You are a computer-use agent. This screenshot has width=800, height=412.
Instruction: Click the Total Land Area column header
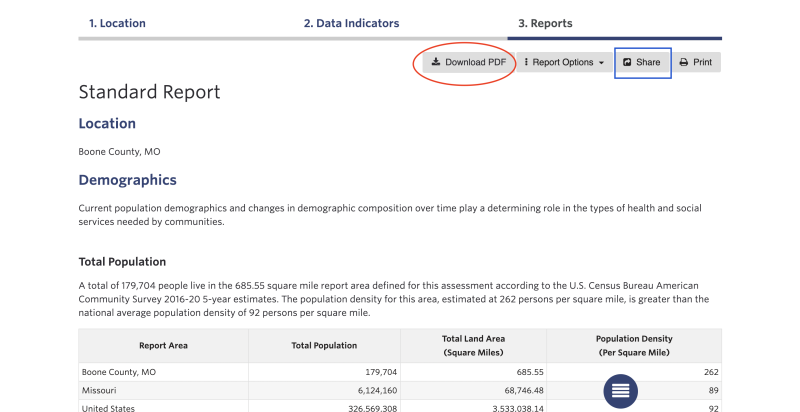click(x=475, y=346)
